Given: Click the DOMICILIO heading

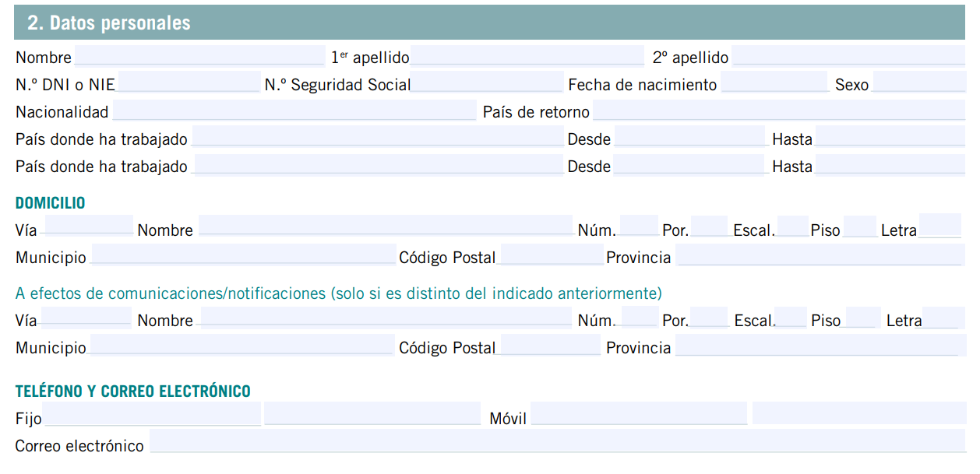Looking at the screenshot, I should [x=51, y=203].
